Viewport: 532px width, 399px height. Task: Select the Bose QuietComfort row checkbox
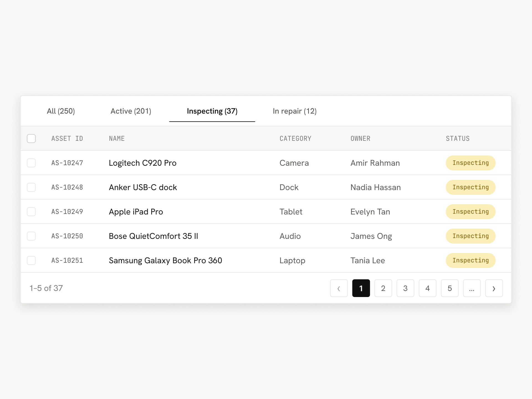pyautogui.click(x=31, y=236)
